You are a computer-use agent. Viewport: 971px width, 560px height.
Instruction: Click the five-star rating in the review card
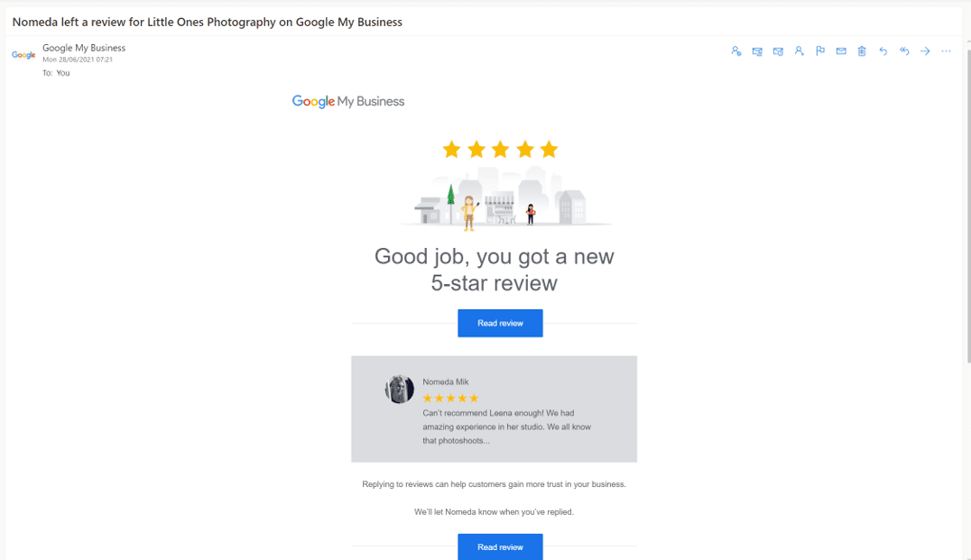(x=451, y=398)
